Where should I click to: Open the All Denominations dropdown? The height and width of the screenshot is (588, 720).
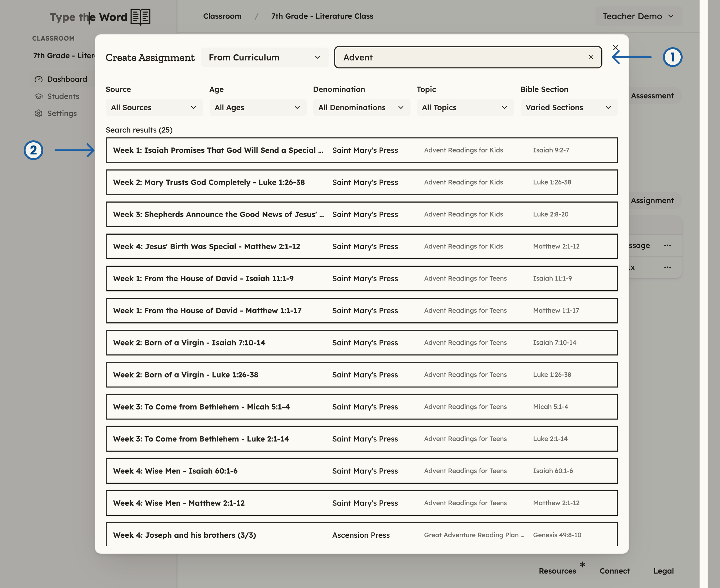(x=361, y=107)
